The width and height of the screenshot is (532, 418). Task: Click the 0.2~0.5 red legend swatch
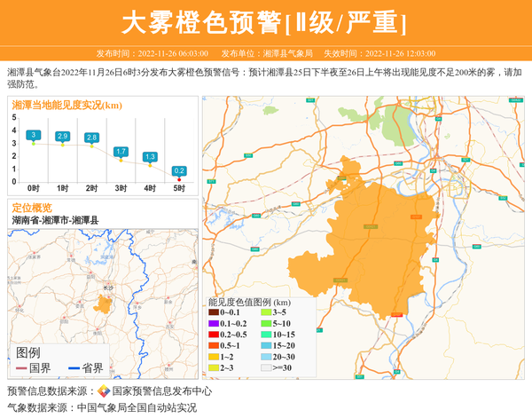coord(214,335)
